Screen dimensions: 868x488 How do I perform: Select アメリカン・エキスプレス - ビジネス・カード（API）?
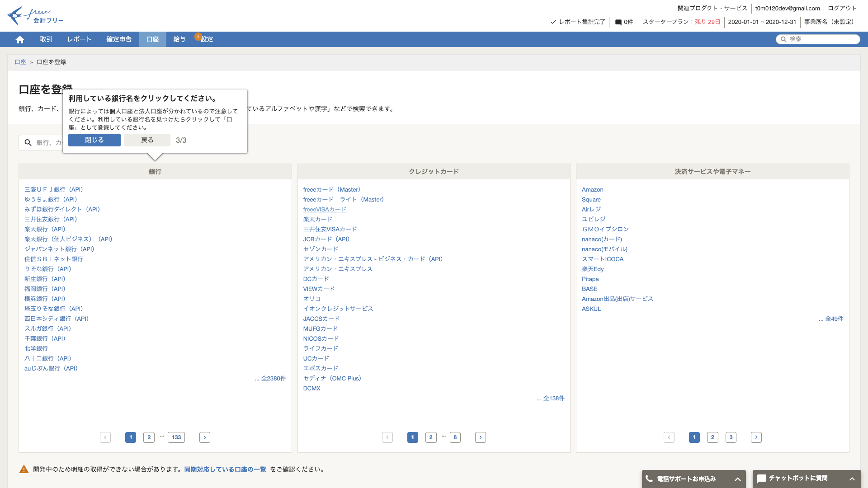point(373,259)
